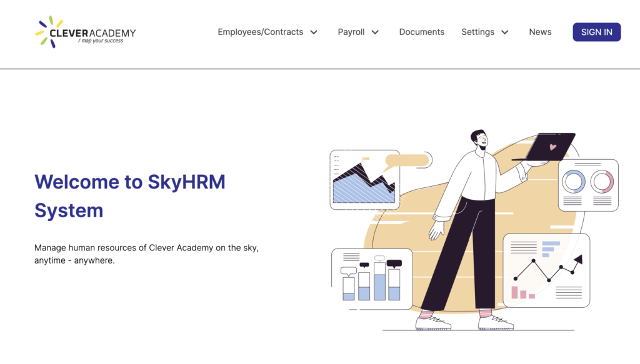The width and height of the screenshot is (640, 364).
Task: Open the Payroll menu
Action: coord(351,32)
